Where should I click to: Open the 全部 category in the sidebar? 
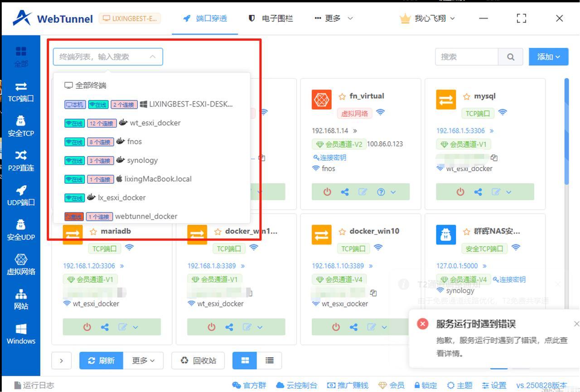[x=21, y=57]
